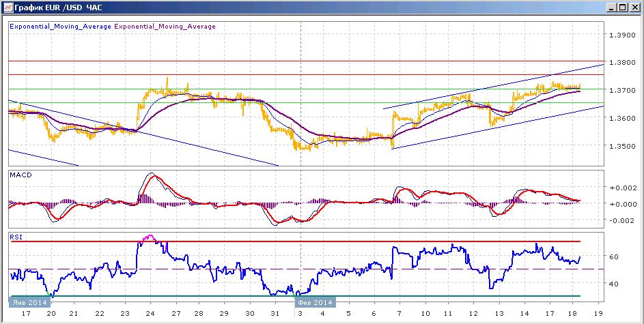
Task: Click the 1.3500 price axis label
Action: click(x=621, y=146)
